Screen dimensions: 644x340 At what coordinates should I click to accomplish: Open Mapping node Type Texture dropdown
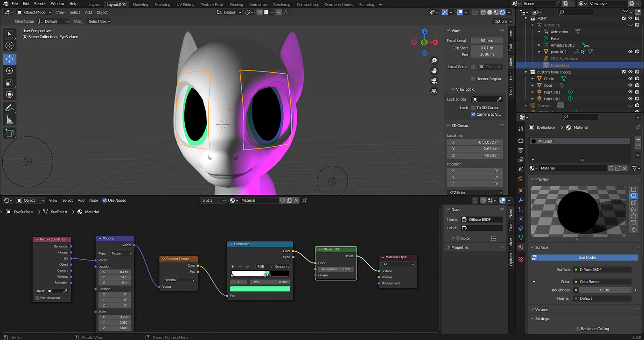click(x=121, y=254)
